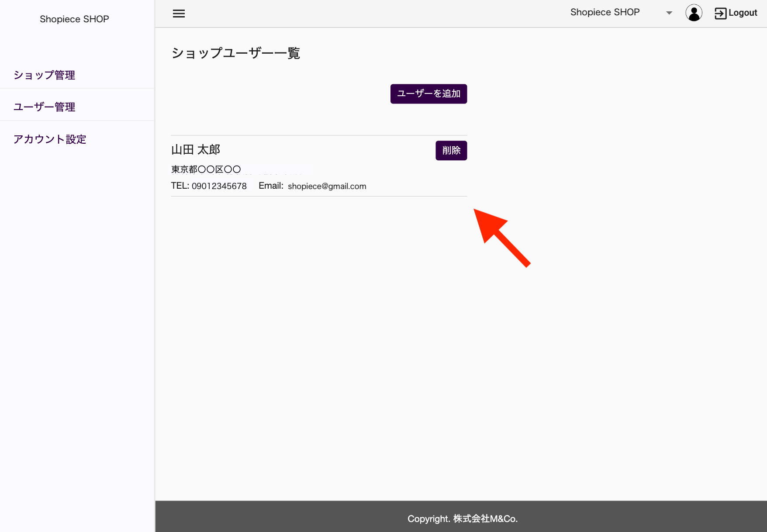Delete user 山田 太郎 with 削除 button
767x532 pixels.
[451, 151]
